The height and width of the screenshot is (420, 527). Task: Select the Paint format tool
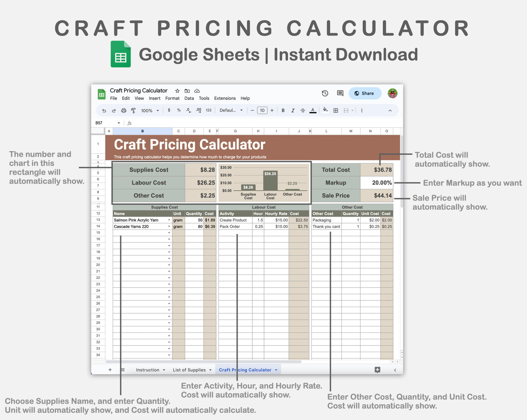tap(133, 110)
